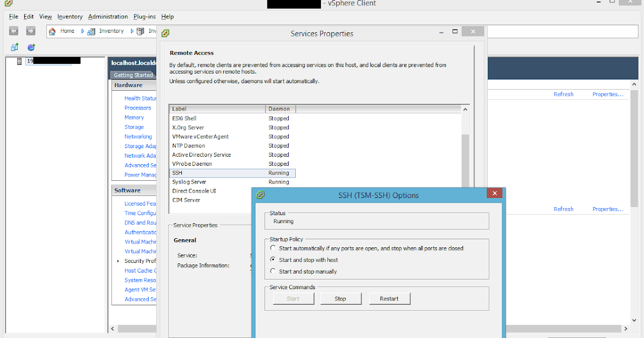Open Power Management in Hardware list
Image resolution: width=644 pixels, height=338 pixels.
141,175
